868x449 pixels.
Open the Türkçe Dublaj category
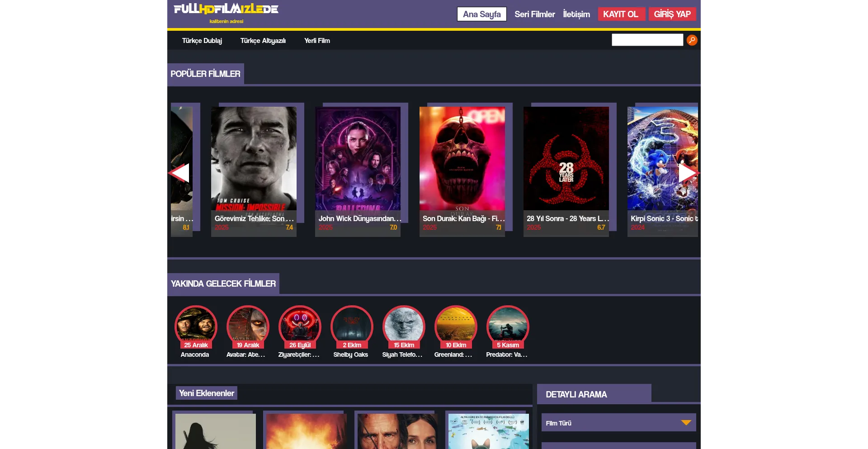click(x=202, y=41)
